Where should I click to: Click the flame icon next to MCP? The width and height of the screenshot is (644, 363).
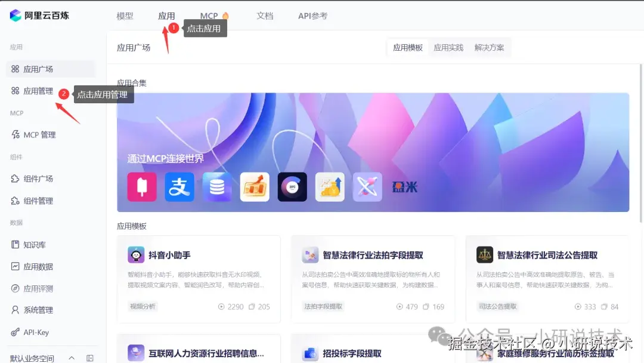coord(225,16)
